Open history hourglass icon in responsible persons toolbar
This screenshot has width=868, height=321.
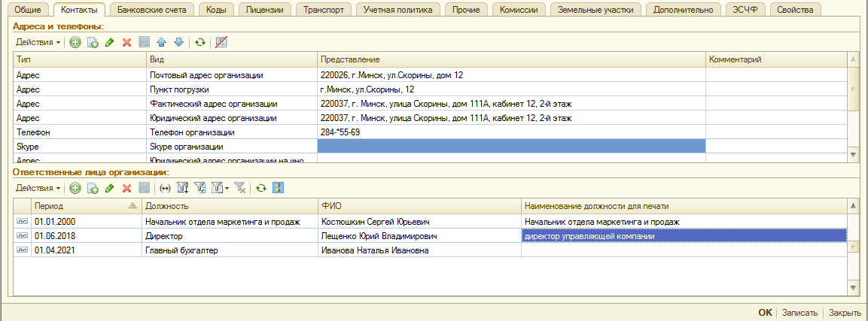(x=278, y=188)
